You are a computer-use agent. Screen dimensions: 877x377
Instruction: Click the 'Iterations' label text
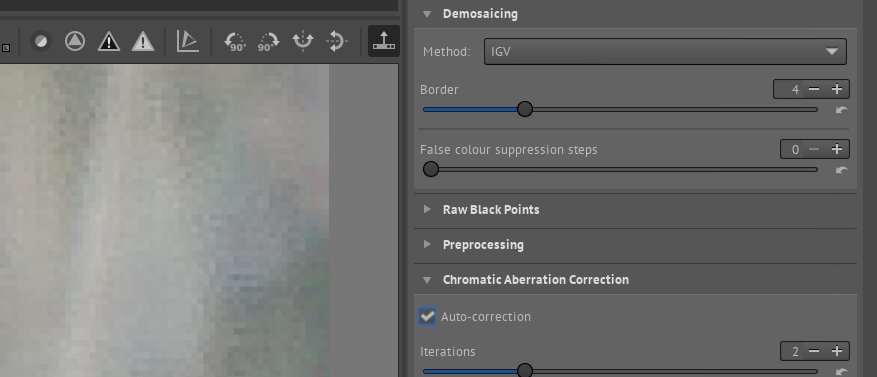(447, 351)
